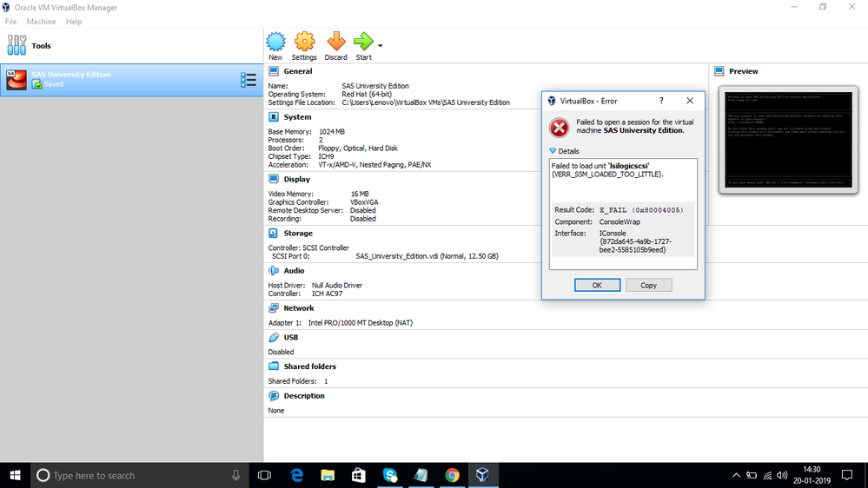Click the 'Floppy, Optical, Hard Disk' boot order

click(x=358, y=148)
